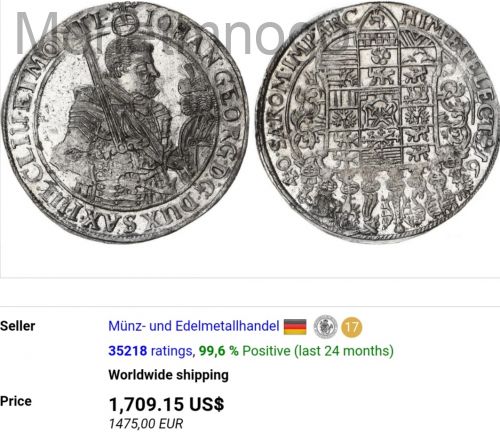Click the 1,709.15 US$ price

[x=166, y=404]
